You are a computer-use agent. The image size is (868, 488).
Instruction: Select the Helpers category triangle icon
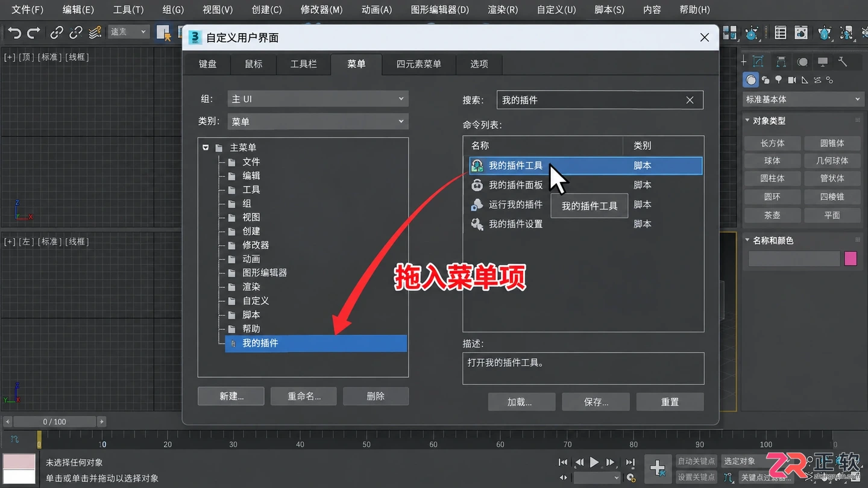(805, 80)
